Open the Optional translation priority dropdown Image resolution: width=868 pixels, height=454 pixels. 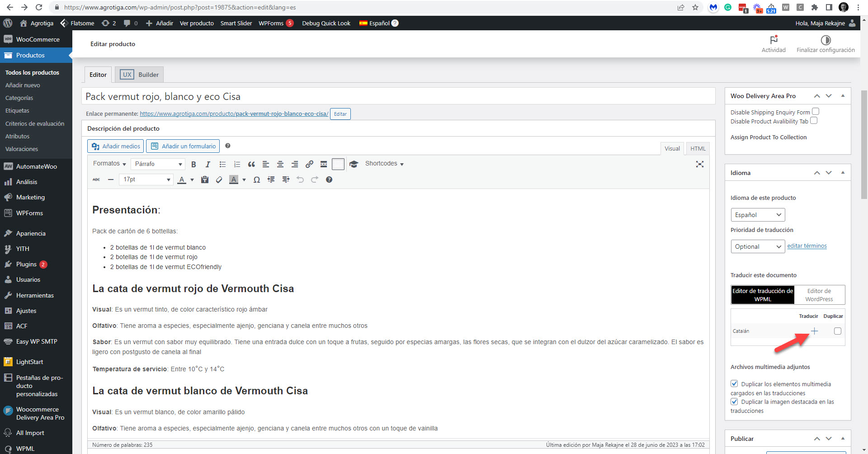click(758, 246)
